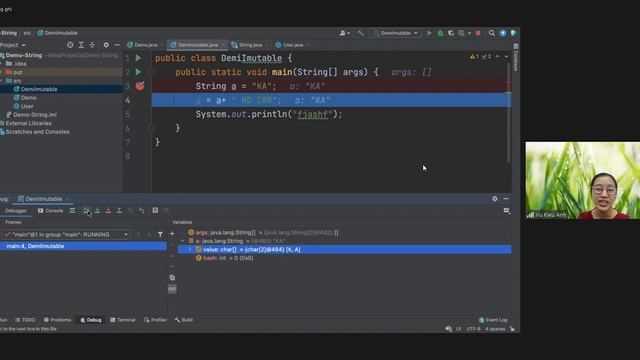The height and width of the screenshot is (360, 640).
Task: Click Collapse All in Project panel
Action: tap(92, 45)
